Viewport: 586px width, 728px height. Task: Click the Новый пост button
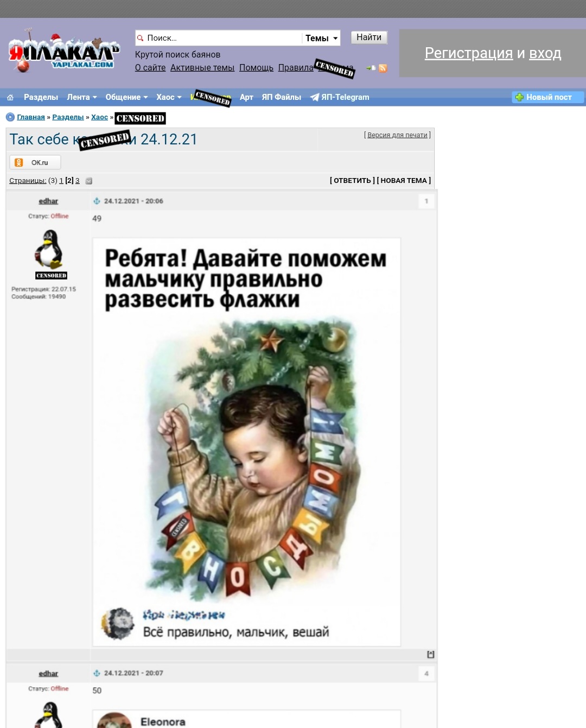pos(547,97)
